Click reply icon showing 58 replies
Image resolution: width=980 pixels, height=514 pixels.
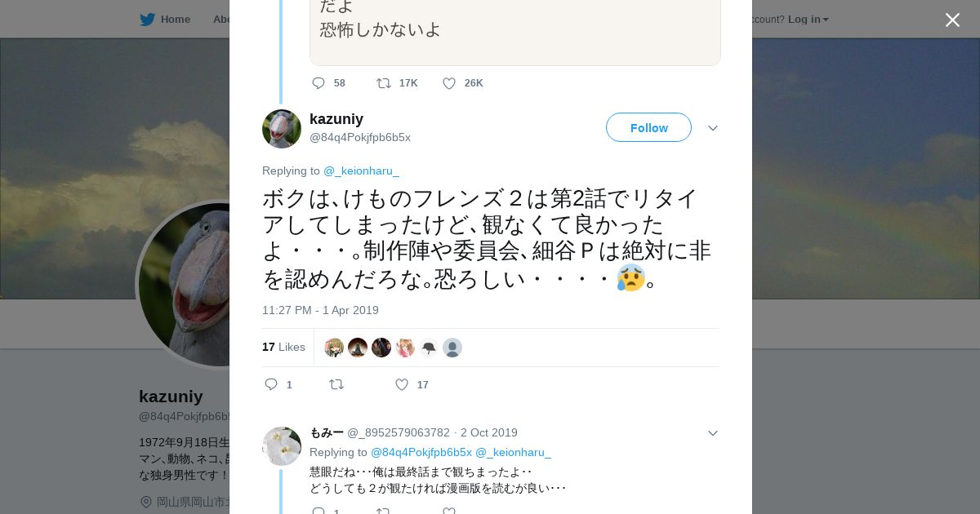tap(318, 83)
